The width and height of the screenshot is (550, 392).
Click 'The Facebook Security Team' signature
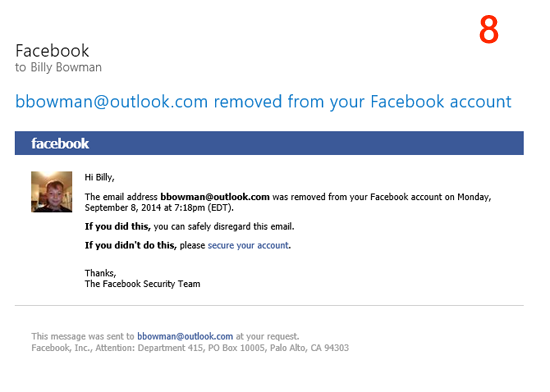[142, 284]
